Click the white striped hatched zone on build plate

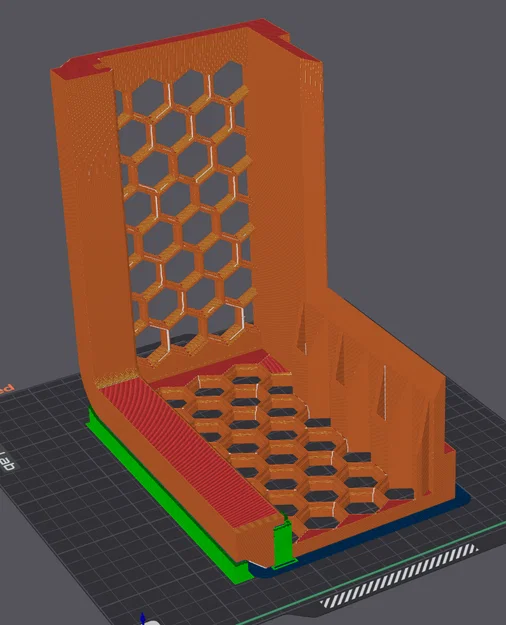tap(399, 574)
